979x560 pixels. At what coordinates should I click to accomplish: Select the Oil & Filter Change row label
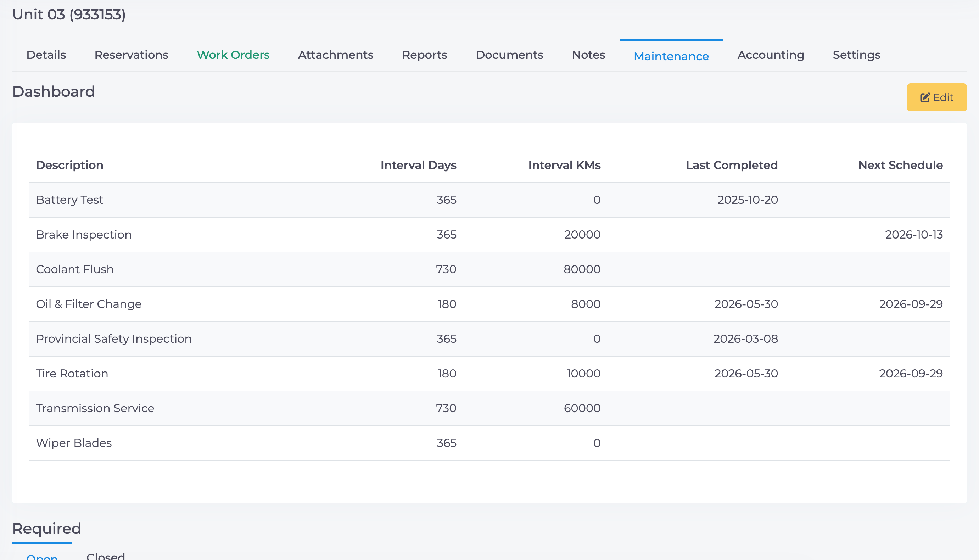pos(89,304)
